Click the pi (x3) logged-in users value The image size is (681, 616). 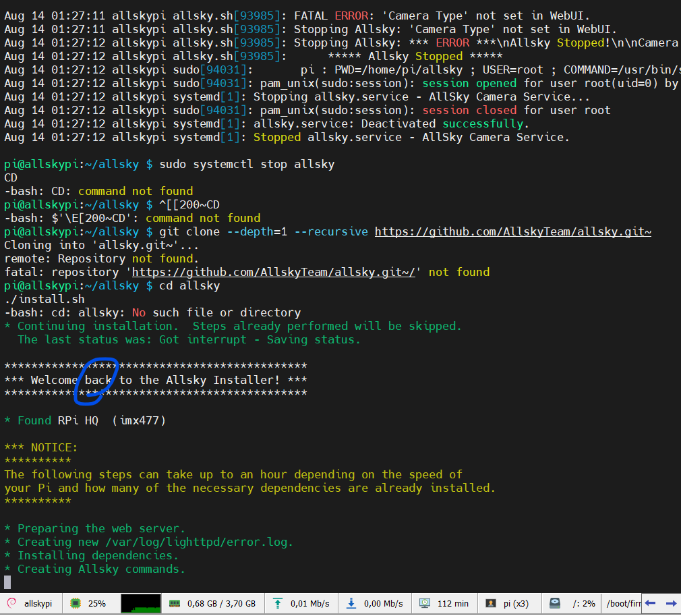(x=516, y=604)
